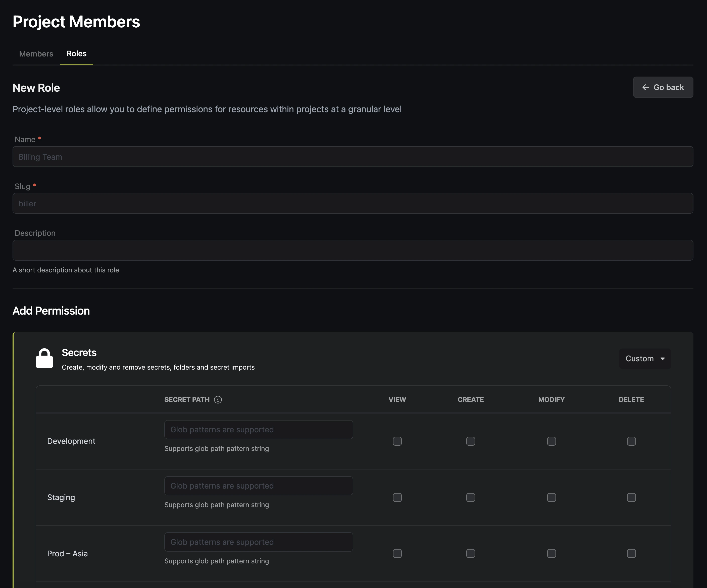Tick Modify checkbox for Prod – Asia
Screen dimensions: 707x588
click(551, 553)
